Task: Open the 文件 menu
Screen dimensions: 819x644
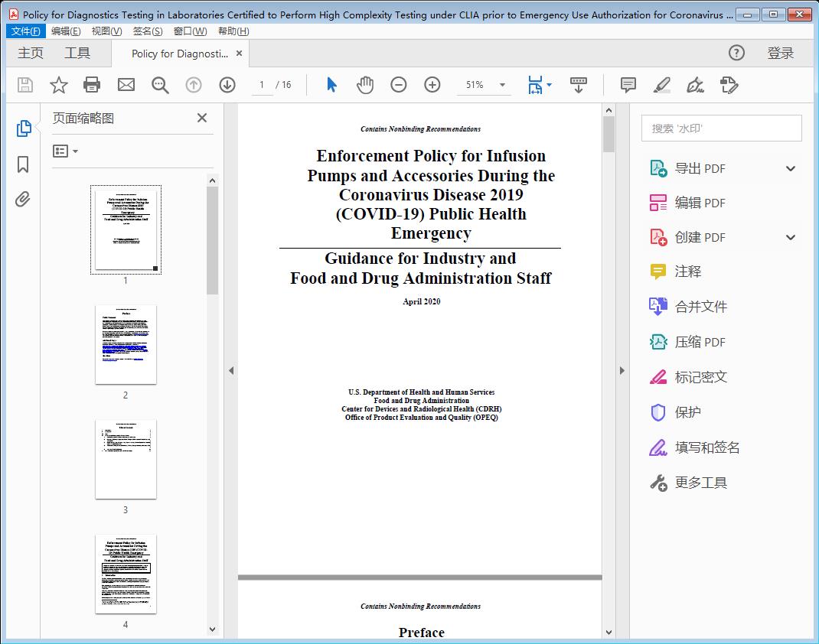Action: tap(25, 31)
